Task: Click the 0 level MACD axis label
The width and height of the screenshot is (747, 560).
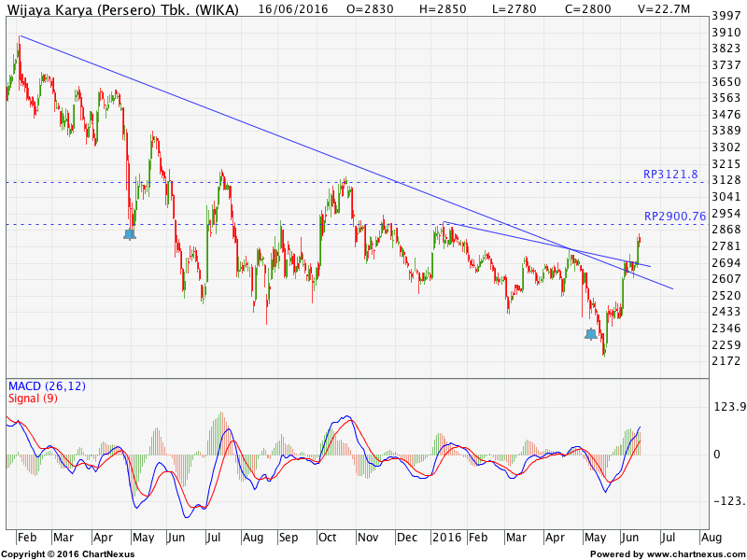Action: click(716, 455)
